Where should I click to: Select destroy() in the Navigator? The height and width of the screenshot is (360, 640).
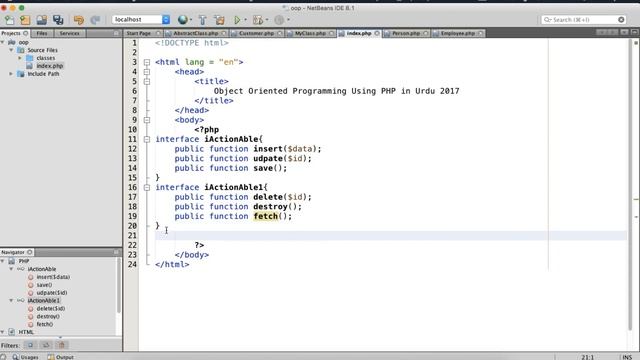[x=48, y=316]
